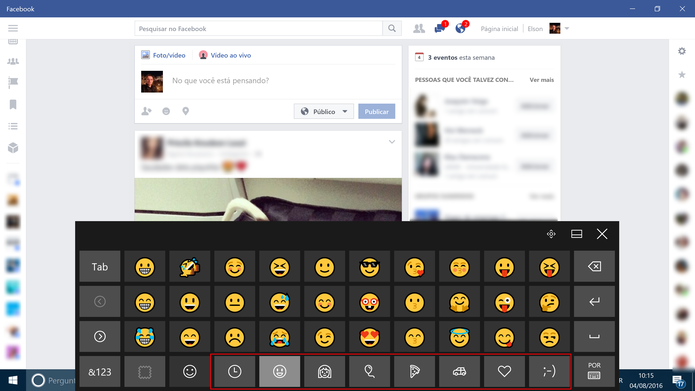Open the taskbar clock showing 10:15
695x391 pixels.
tap(646, 380)
